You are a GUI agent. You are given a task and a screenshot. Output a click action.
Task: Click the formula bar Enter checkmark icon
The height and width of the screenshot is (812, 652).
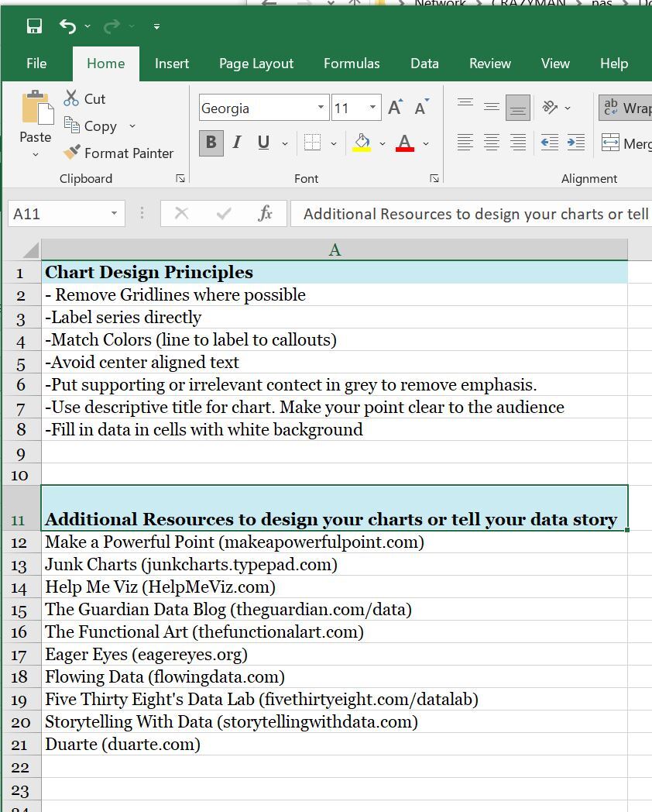(x=224, y=213)
